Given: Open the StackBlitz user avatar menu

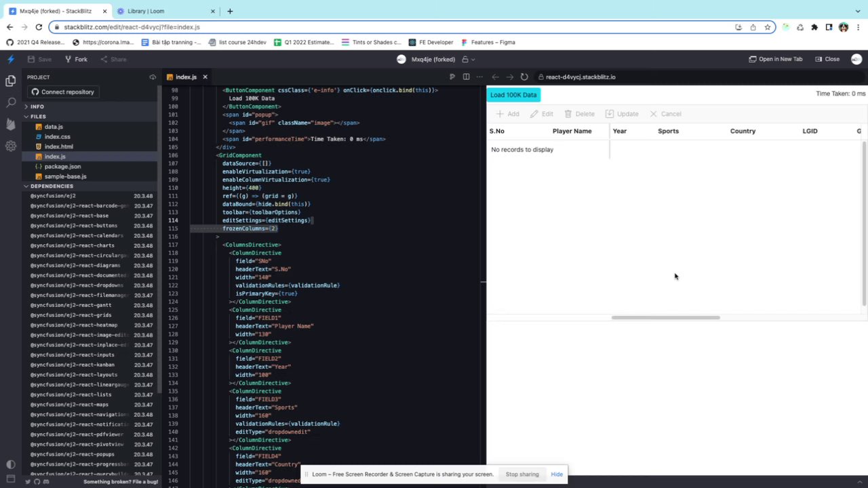Looking at the screenshot, I should click(856, 59).
